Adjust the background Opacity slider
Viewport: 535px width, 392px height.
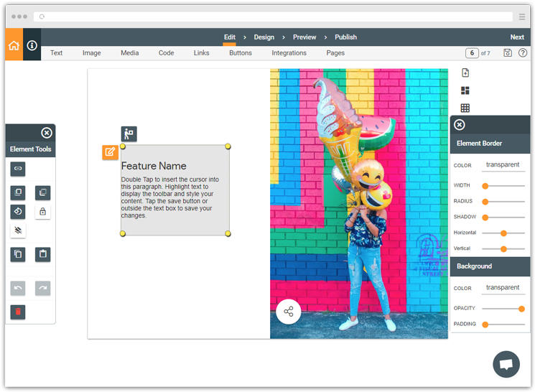[x=521, y=309]
